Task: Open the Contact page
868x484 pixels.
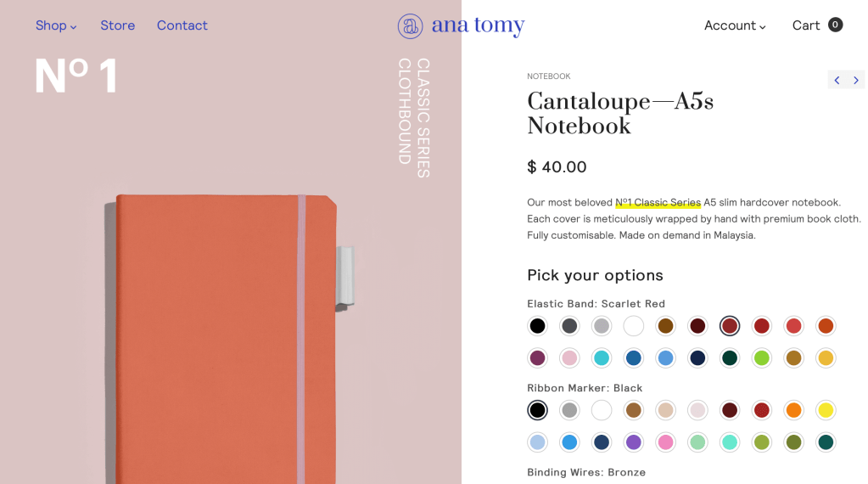Action: coord(182,25)
